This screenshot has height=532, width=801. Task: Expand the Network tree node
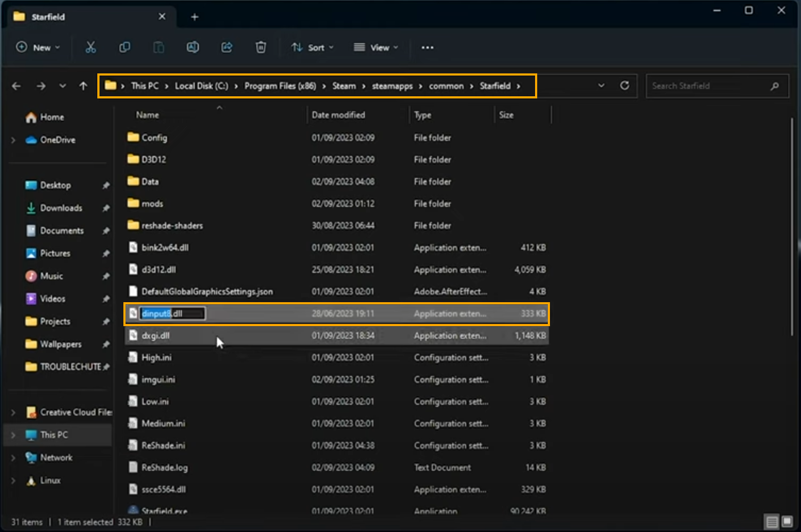[13, 458]
